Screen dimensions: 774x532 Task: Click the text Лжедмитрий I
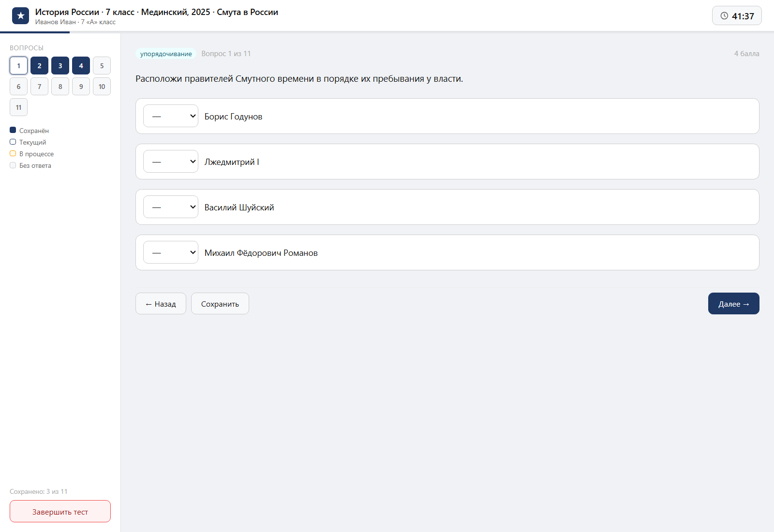click(x=232, y=162)
